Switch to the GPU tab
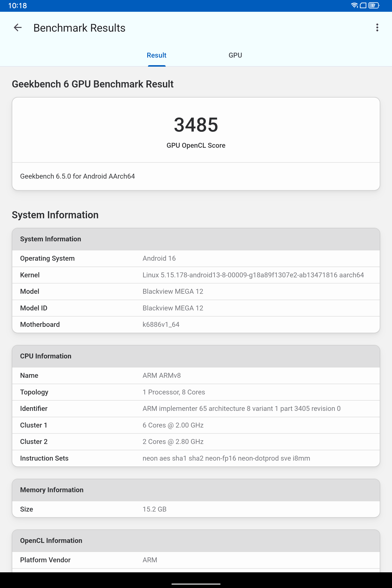 235,55
